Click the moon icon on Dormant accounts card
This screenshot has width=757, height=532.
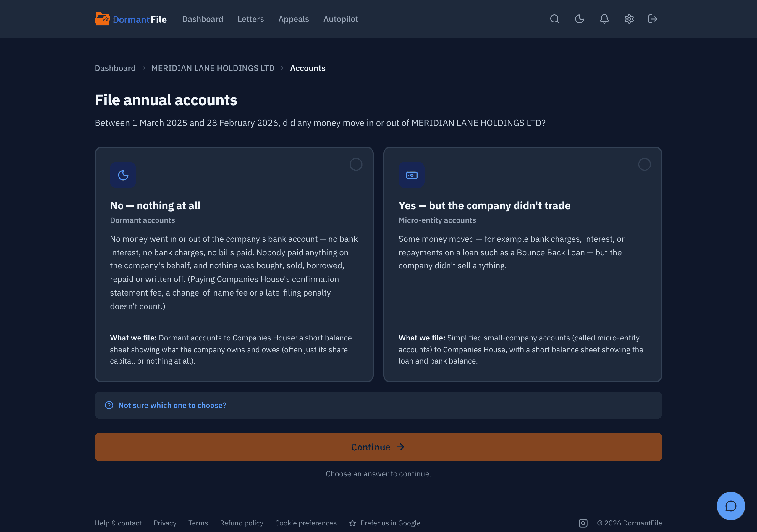(123, 175)
